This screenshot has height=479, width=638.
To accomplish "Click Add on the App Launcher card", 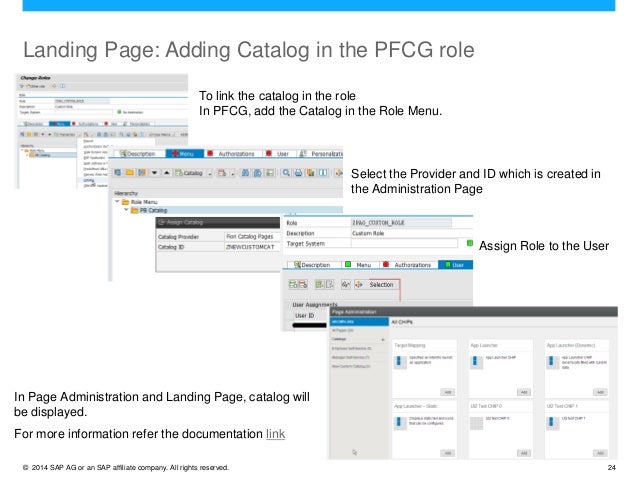I will 524,392.
